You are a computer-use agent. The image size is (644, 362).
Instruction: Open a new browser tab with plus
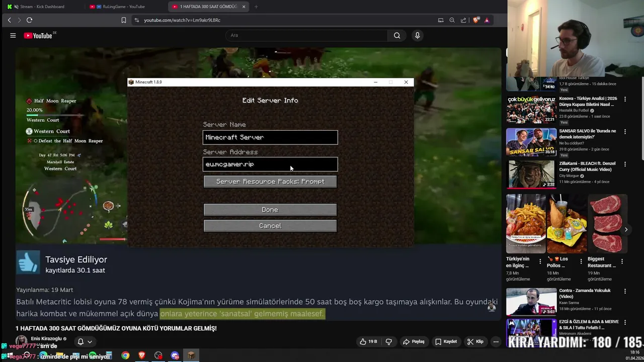click(x=256, y=7)
